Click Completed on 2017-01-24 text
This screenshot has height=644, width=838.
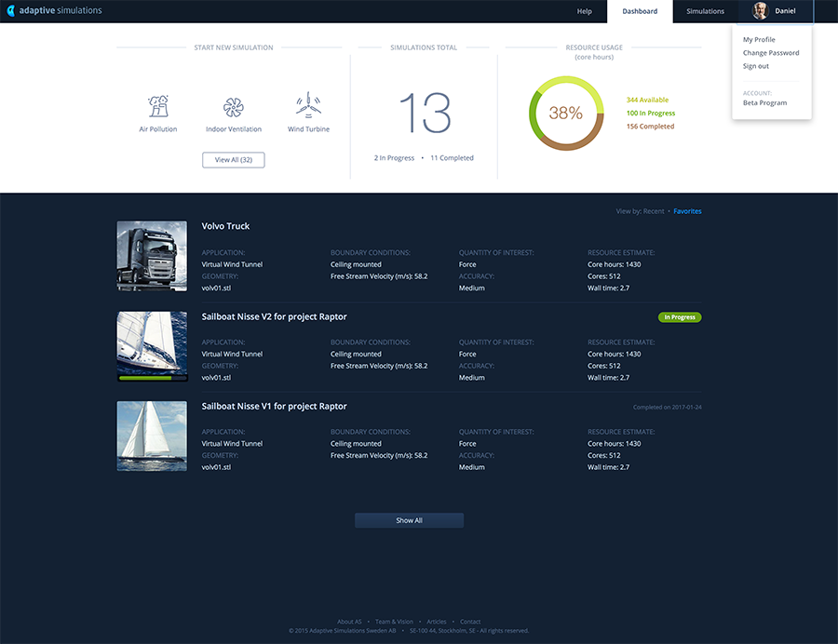click(667, 408)
